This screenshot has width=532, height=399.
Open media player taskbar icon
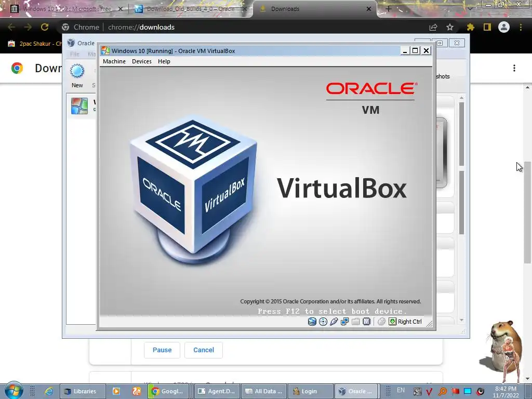[x=116, y=391]
